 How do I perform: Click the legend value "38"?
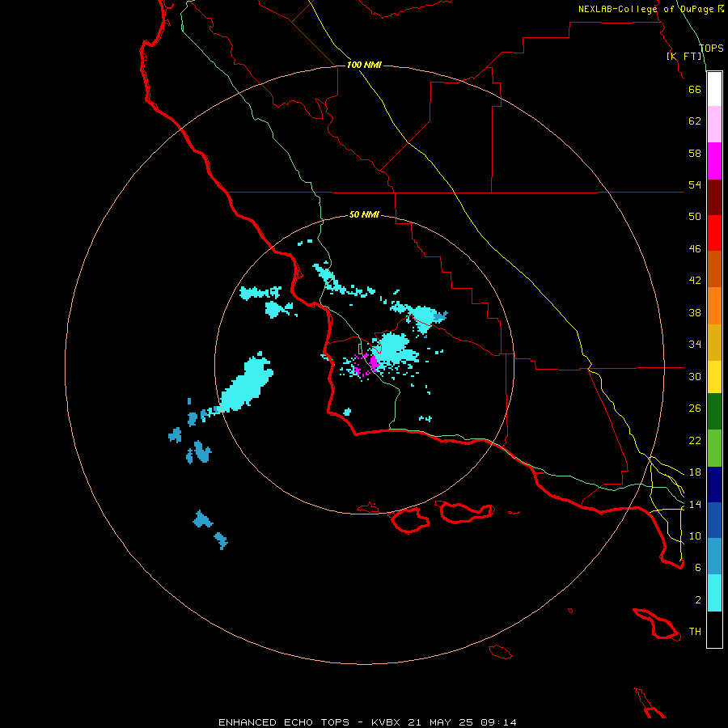click(x=695, y=313)
